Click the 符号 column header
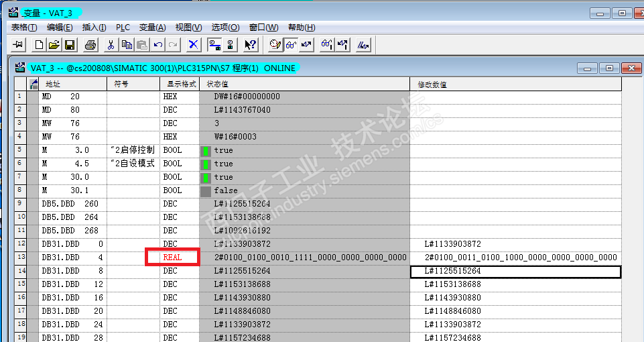644x342 pixels. point(133,84)
